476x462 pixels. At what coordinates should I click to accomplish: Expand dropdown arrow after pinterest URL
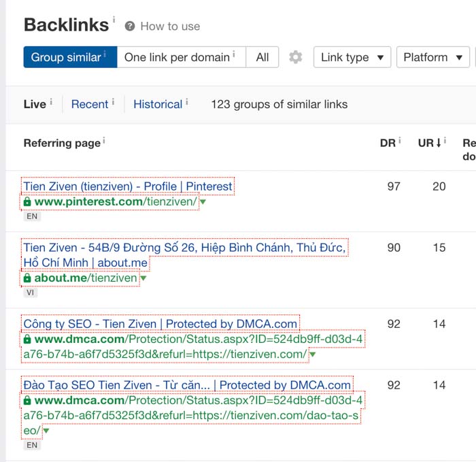coord(203,201)
